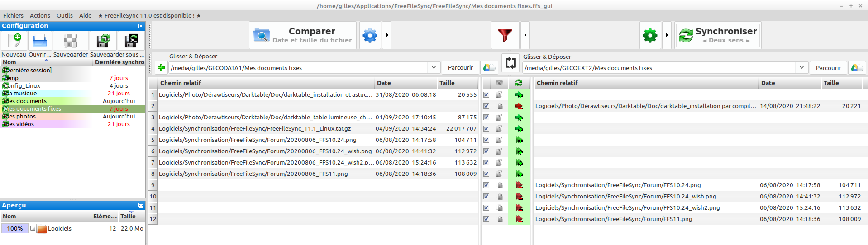Open the Actions menu

(x=40, y=15)
